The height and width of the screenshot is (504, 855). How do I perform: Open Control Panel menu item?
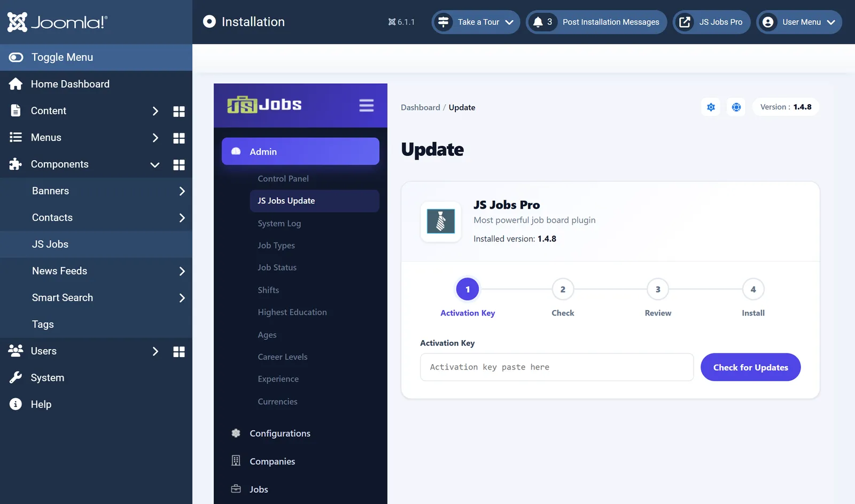click(283, 178)
